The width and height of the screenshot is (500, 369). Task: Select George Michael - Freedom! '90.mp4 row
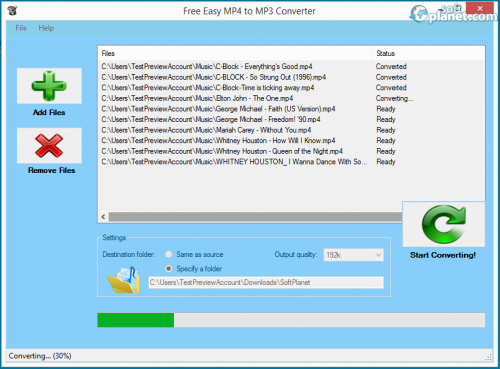pos(291,119)
